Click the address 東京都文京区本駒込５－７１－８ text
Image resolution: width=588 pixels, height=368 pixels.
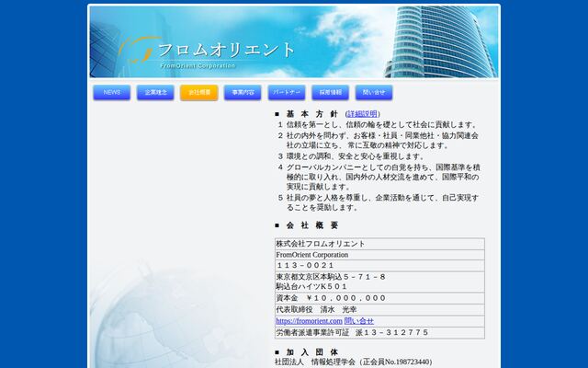click(331, 277)
